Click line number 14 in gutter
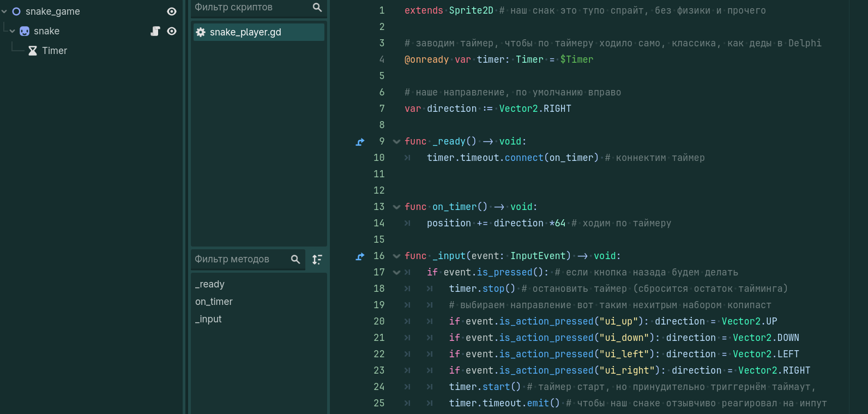This screenshot has width=868, height=414. tap(379, 223)
